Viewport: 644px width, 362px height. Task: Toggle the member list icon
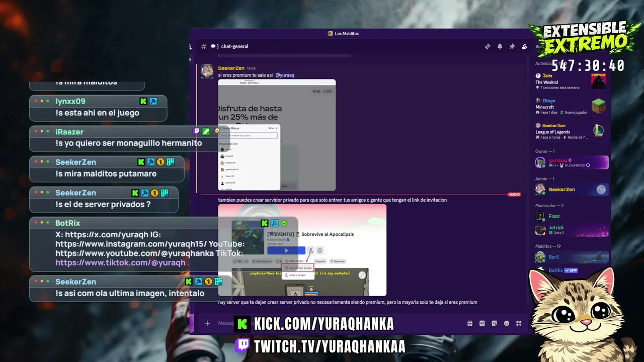pyautogui.click(x=524, y=46)
